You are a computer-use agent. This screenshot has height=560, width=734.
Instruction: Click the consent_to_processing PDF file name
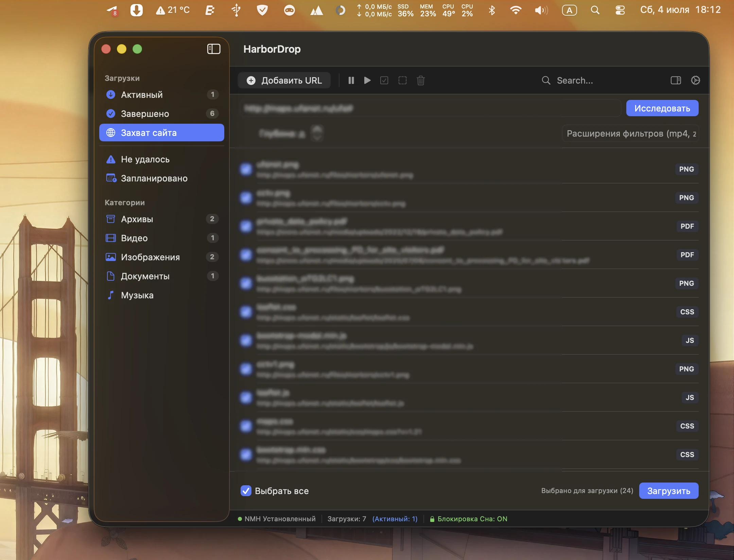(x=350, y=250)
